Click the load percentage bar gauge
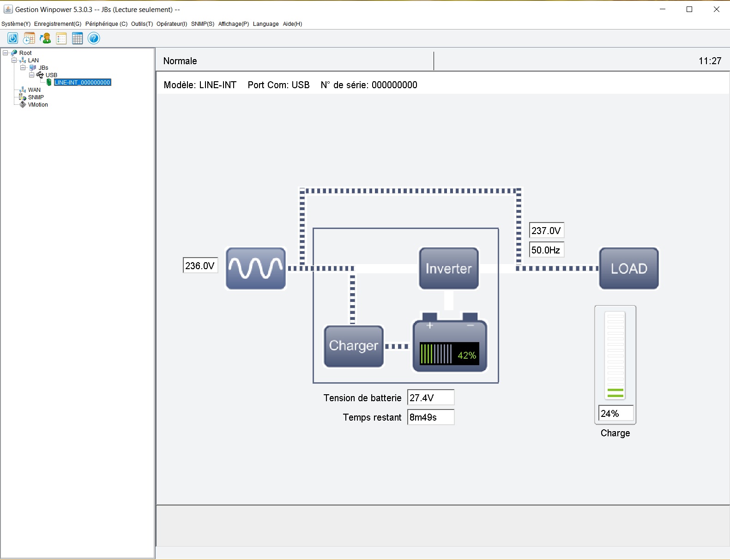Screen dimensions: 730x560 615,355
